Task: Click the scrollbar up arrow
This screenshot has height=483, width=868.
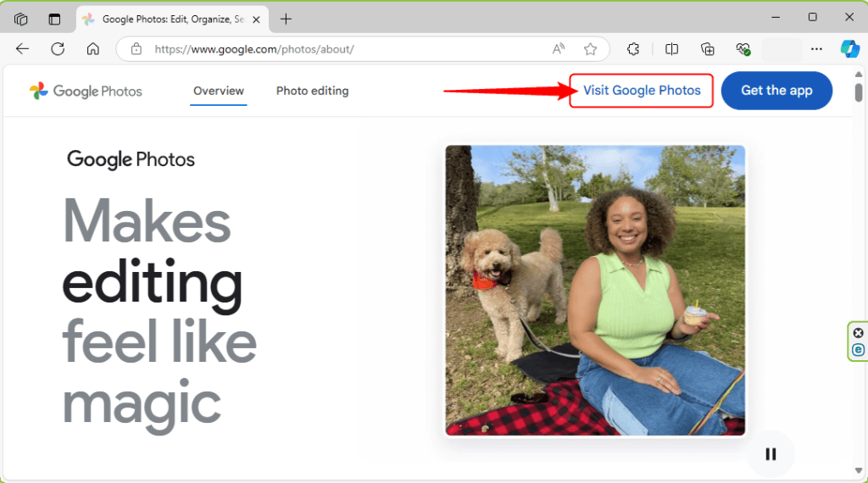Action: tap(859, 74)
